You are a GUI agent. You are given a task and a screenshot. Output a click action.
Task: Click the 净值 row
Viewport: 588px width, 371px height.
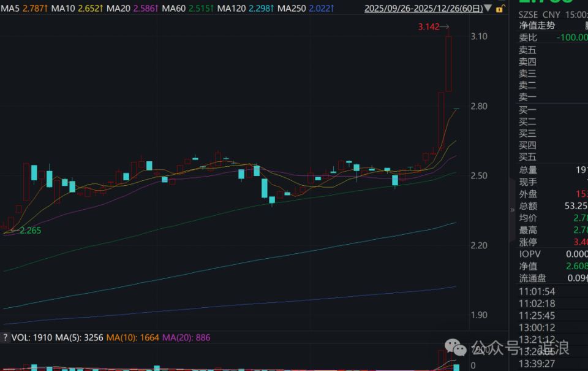tap(553, 266)
